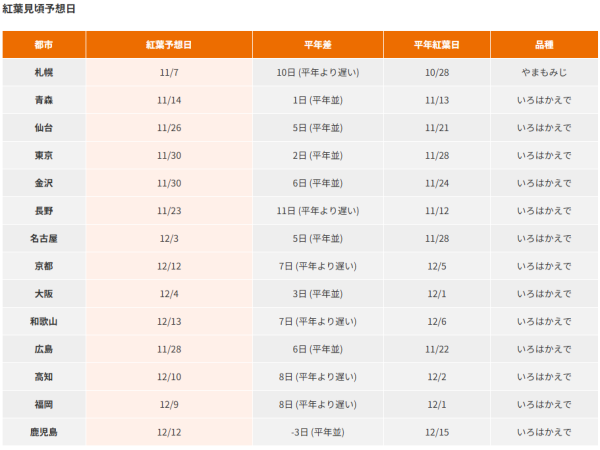Click the 平年紅葉日 column header
Screen dimensions: 600x450
coord(437,45)
